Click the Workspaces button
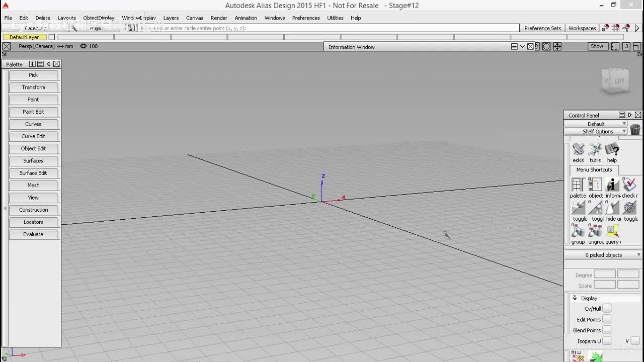Screen dimensions: 644x362 tap(582, 28)
